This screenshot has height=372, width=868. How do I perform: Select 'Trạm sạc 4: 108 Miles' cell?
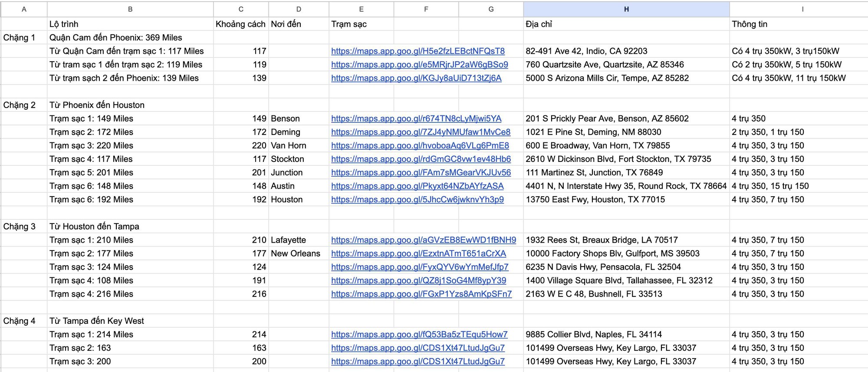(130, 280)
